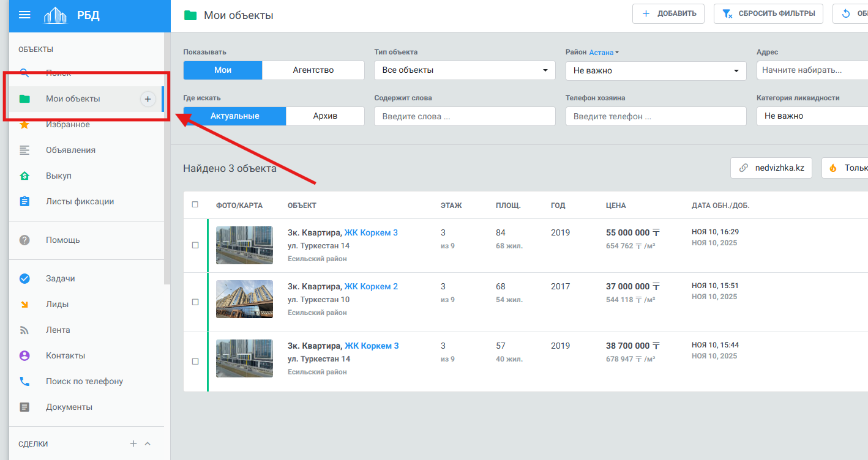Open Листы фиксации in sidebar
This screenshot has width=868, height=460.
coord(80,202)
